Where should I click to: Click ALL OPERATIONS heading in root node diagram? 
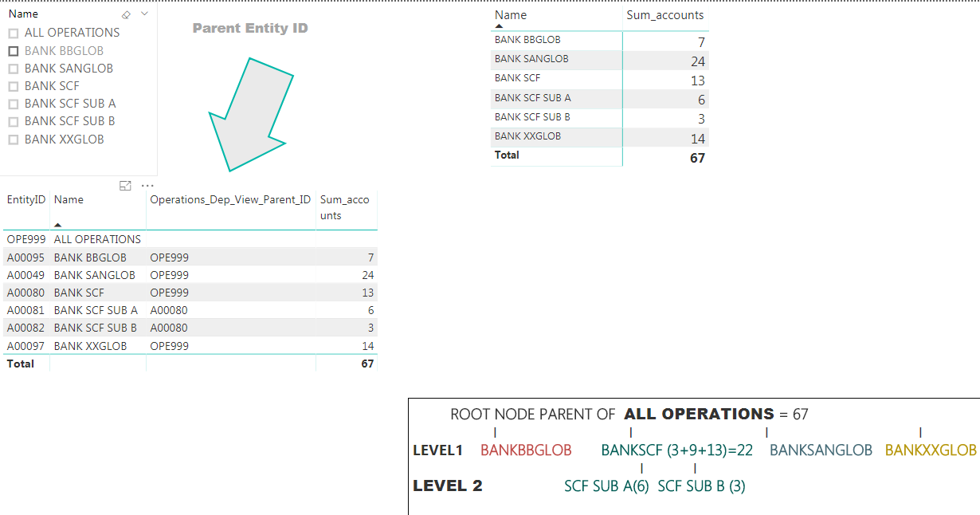(x=699, y=414)
